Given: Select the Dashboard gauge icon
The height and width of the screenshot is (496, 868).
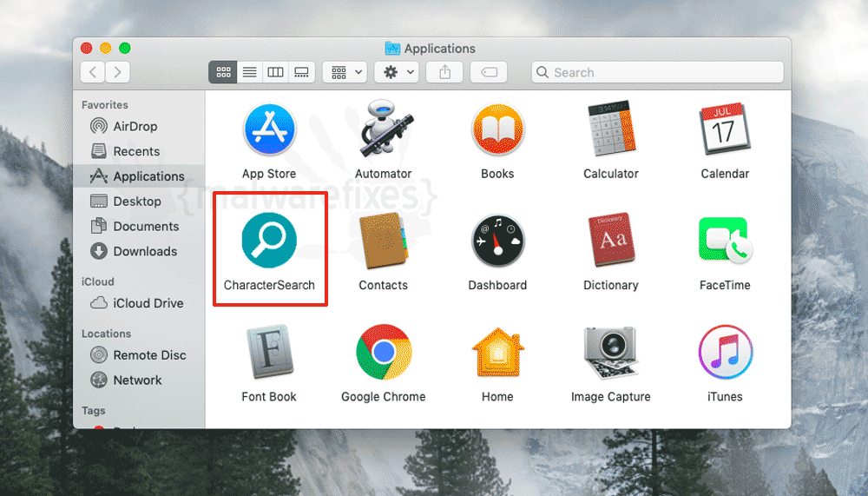Looking at the screenshot, I should tap(497, 241).
